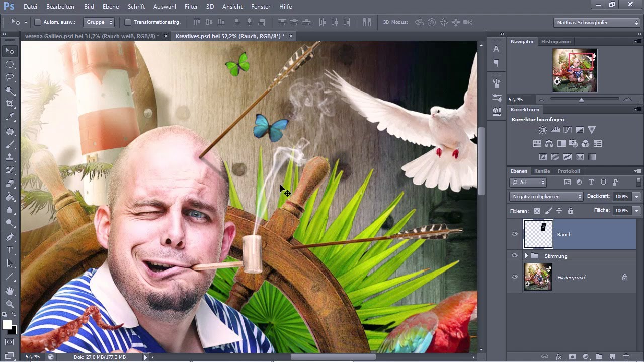Select the Clone Stamp tool
This screenshot has width=644, height=362.
point(10,157)
